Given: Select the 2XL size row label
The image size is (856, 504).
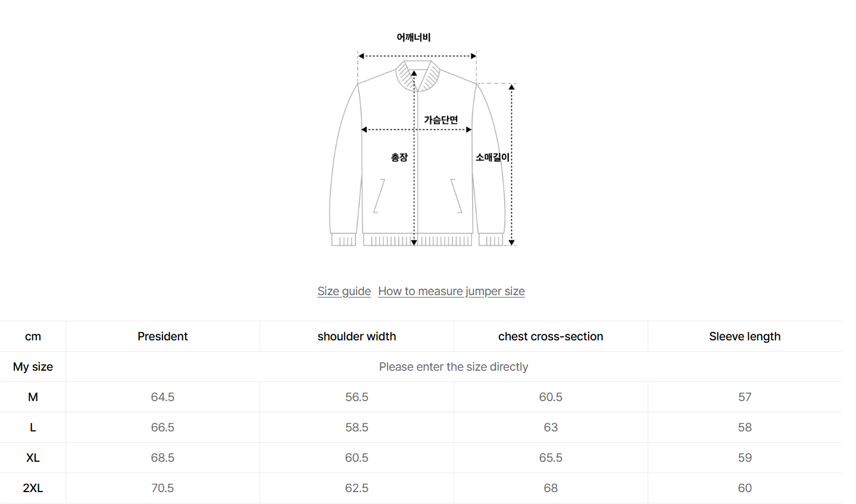Looking at the screenshot, I should [33, 488].
